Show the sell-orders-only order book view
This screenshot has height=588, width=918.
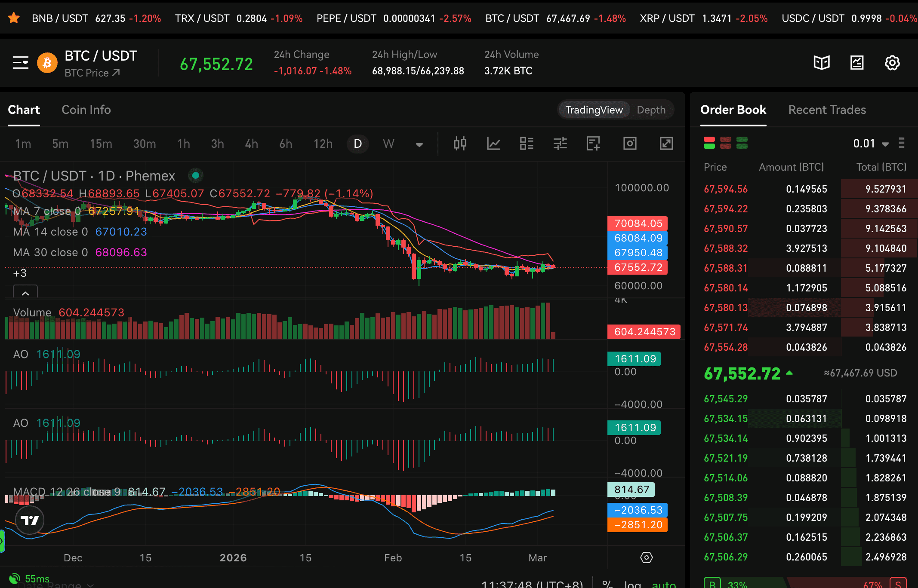[x=726, y=143]
